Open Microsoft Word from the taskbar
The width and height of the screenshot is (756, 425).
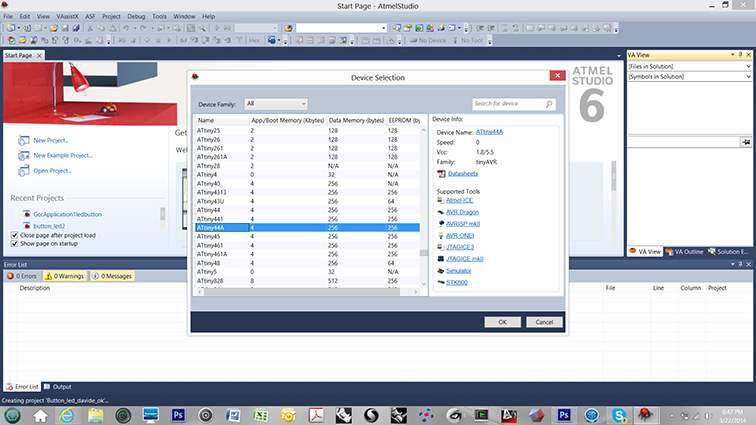(x=233, y=415)
